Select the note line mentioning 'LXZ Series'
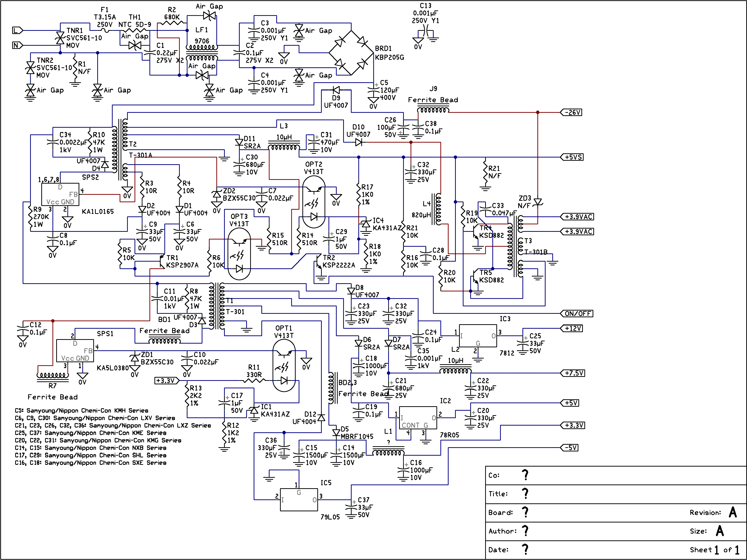The width and height of the screenshot is (747, 560). tap(113, 425)
